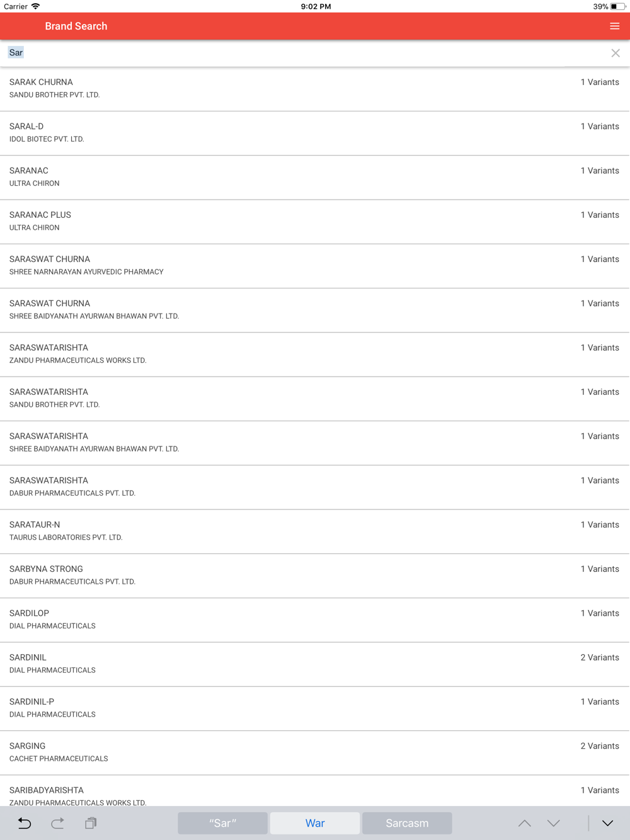Open SARAL-D by Idol Biotec
Image resolution: width=630 pixels, height=840 pixels.
(315, 133)
